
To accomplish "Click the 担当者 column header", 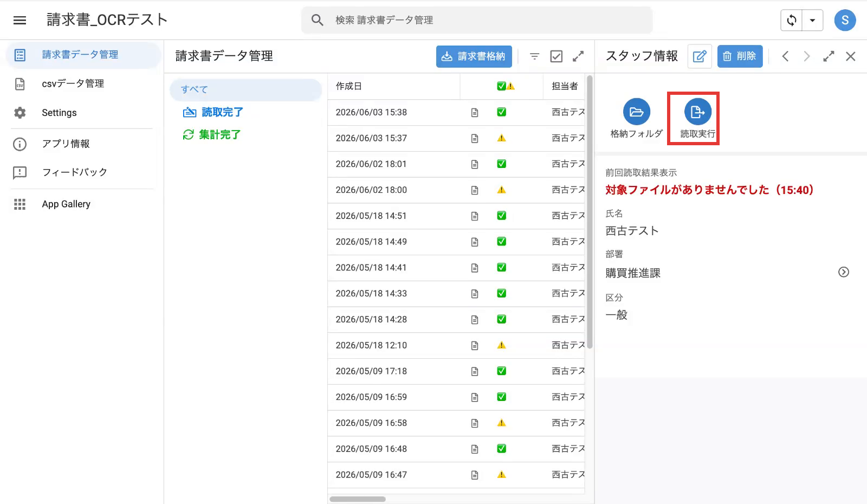I will (x=565, y=86).
